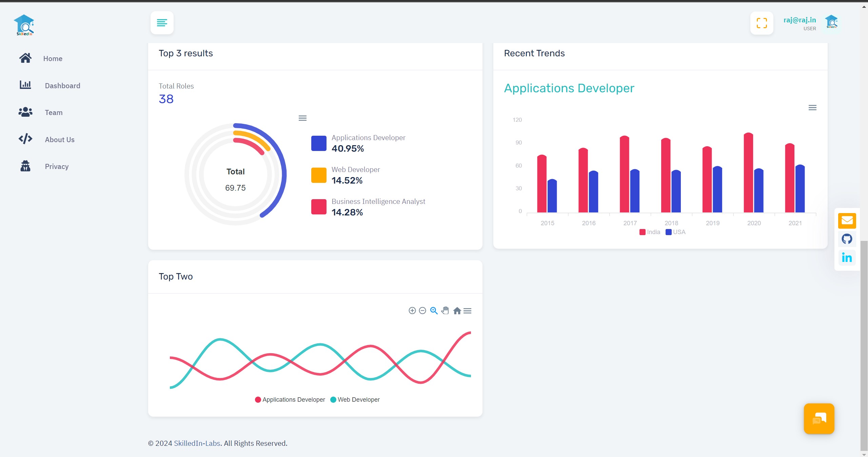
Task: Toggle Applications Developer line series legend
Action: click(x=290, y=400)
